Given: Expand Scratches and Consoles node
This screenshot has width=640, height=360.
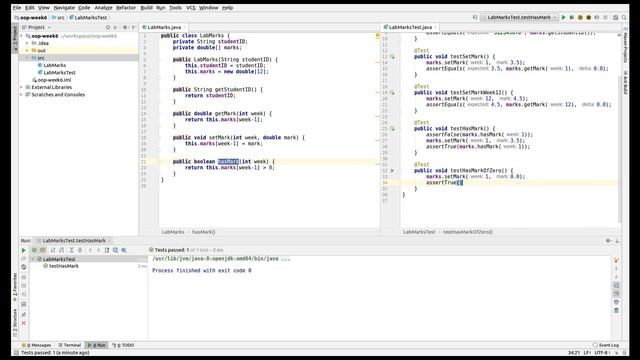Looking at the screenshot, I should tap(22, 95).
